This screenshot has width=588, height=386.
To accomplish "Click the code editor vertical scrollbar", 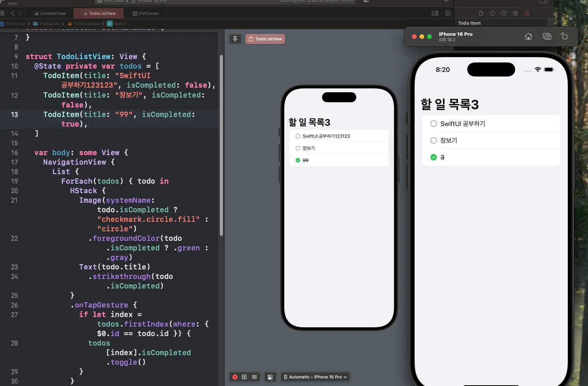I will tap(221, 145).
